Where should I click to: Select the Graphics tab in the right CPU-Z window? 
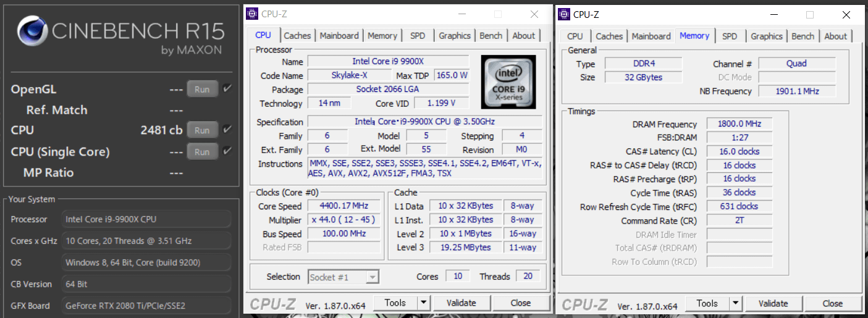tap(766, 36)
